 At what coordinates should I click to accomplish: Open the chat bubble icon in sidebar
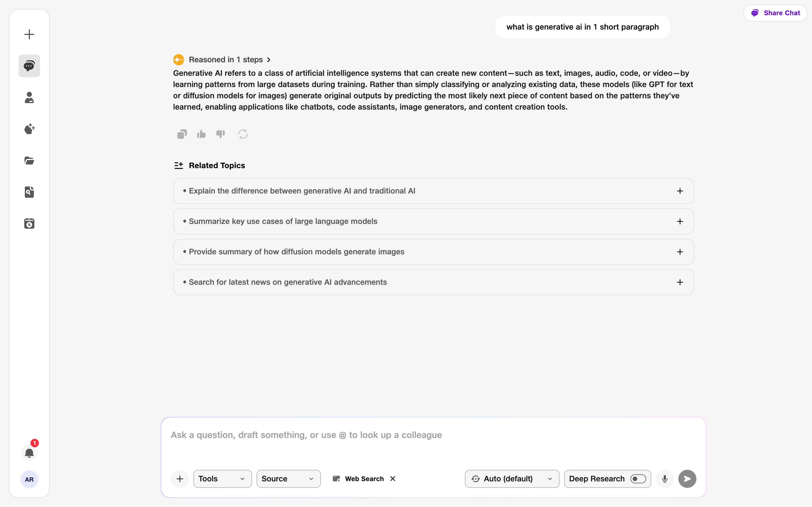tap(29, 66)
